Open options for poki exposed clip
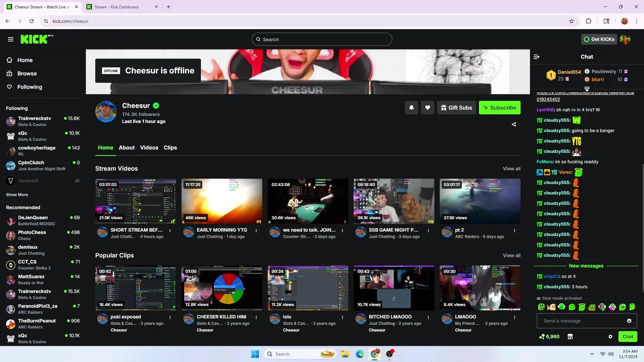Screen dimensions: 644x362 tap(170, 318)
